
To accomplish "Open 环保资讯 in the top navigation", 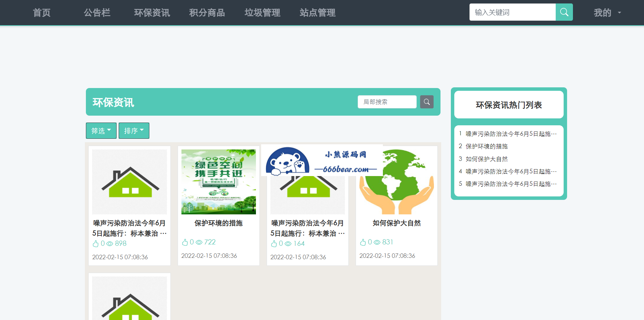I will coord(152,13).
